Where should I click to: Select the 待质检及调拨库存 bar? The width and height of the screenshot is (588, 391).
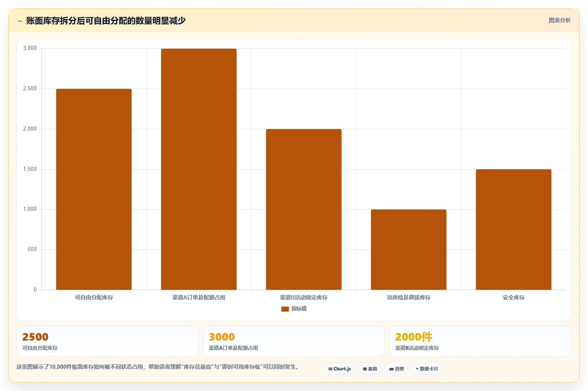point(409,249)
